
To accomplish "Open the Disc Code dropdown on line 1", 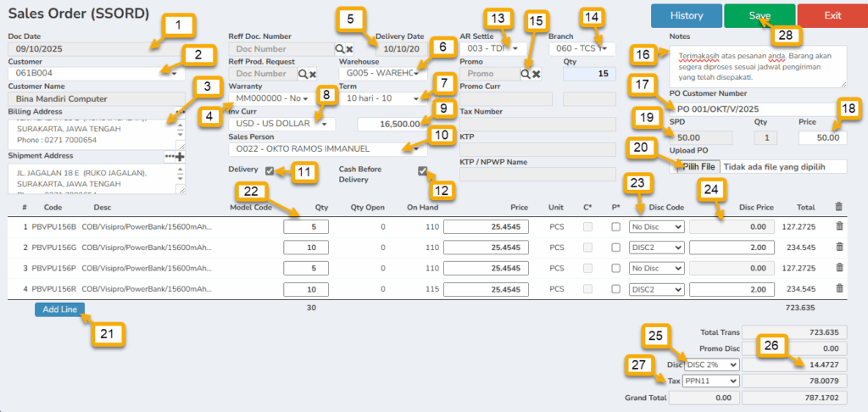I will [x=655, y=226].
